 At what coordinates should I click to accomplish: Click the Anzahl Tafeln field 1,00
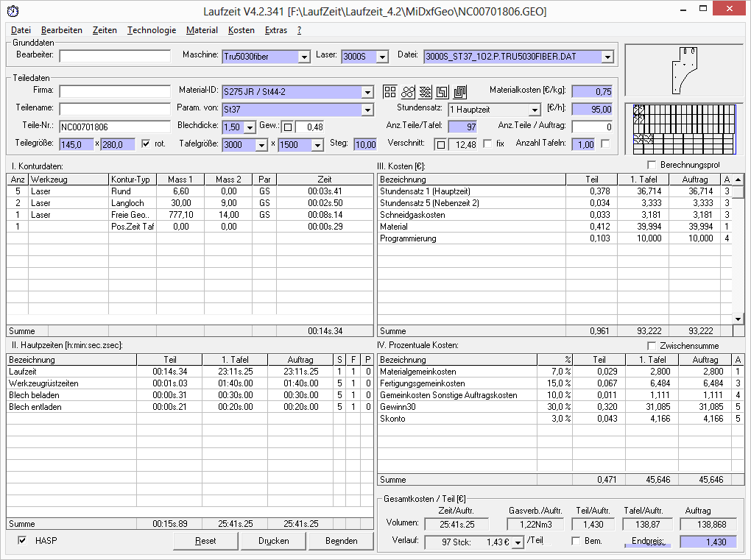[583, 144]
